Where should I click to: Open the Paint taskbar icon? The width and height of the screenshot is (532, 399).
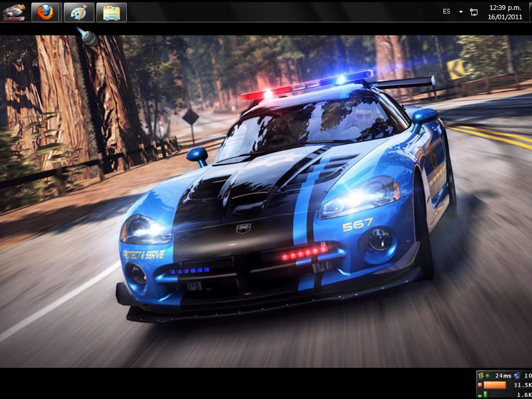click(x=79, y=12)
